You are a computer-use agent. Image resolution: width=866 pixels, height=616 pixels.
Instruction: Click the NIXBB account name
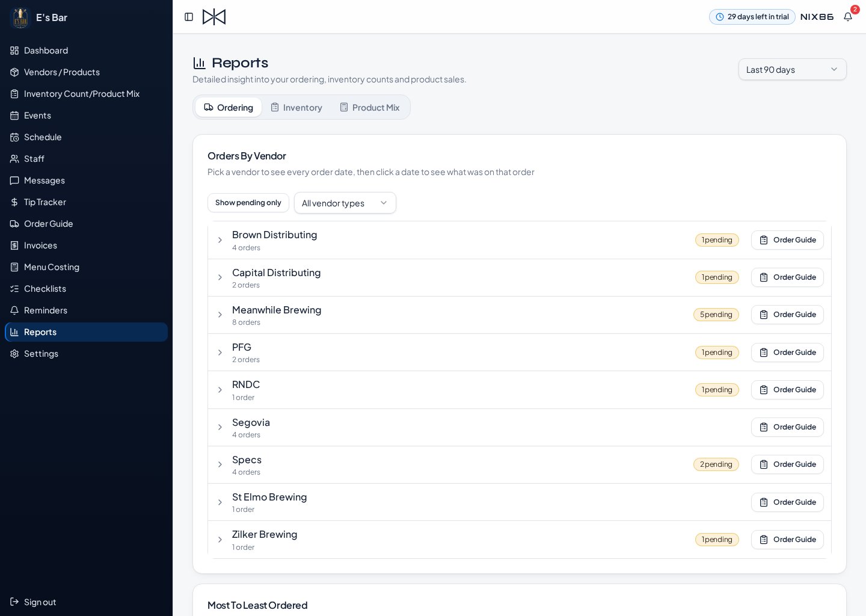click(x=817, y=17)
